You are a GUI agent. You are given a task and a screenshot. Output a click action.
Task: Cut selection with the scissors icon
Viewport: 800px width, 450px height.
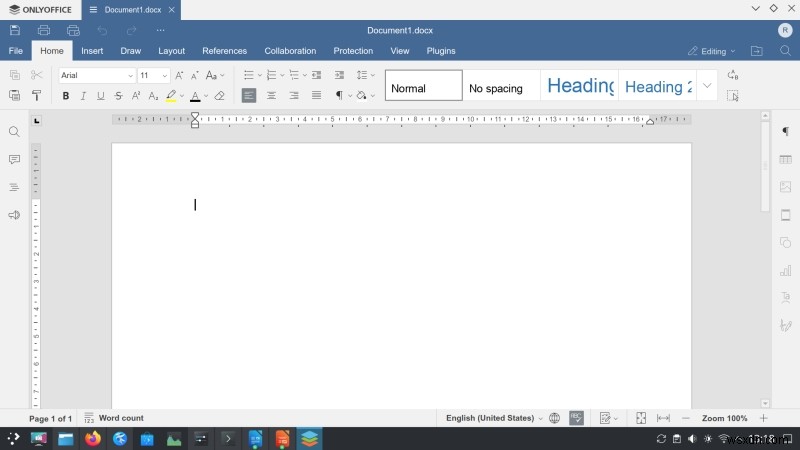click(36, 75)
